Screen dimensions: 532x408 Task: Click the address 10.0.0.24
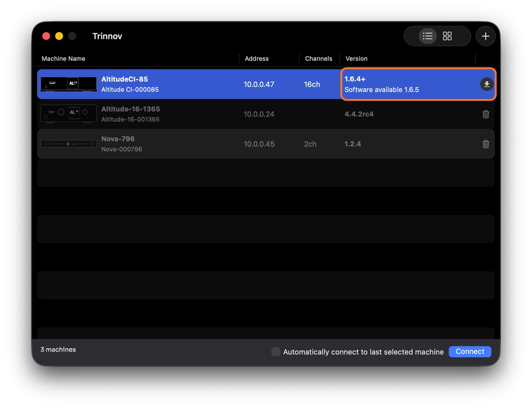pos(259,114)
